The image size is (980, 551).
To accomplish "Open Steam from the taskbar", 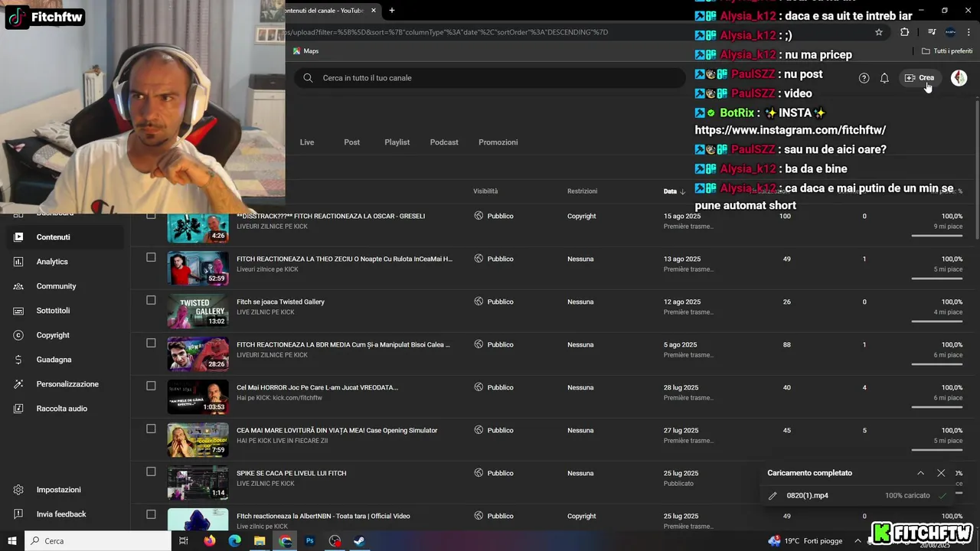I will tap(359, 541).
